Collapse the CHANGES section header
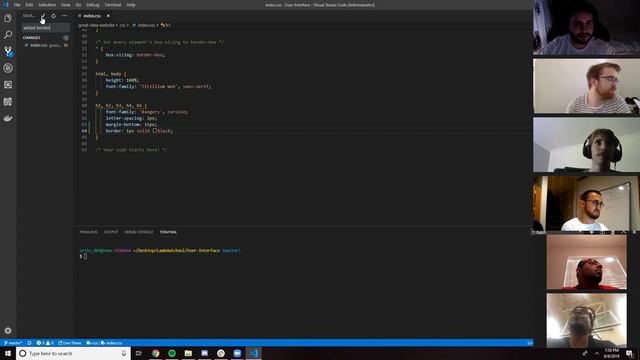 (x=45, y=38)
